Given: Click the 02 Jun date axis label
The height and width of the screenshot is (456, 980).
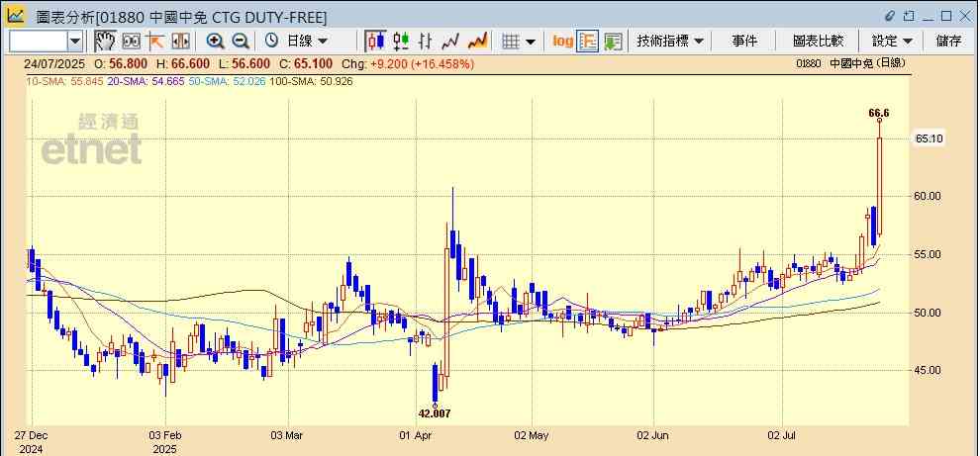Looking at the screenshot, I should pyautogui.click(x=653, y=435).
